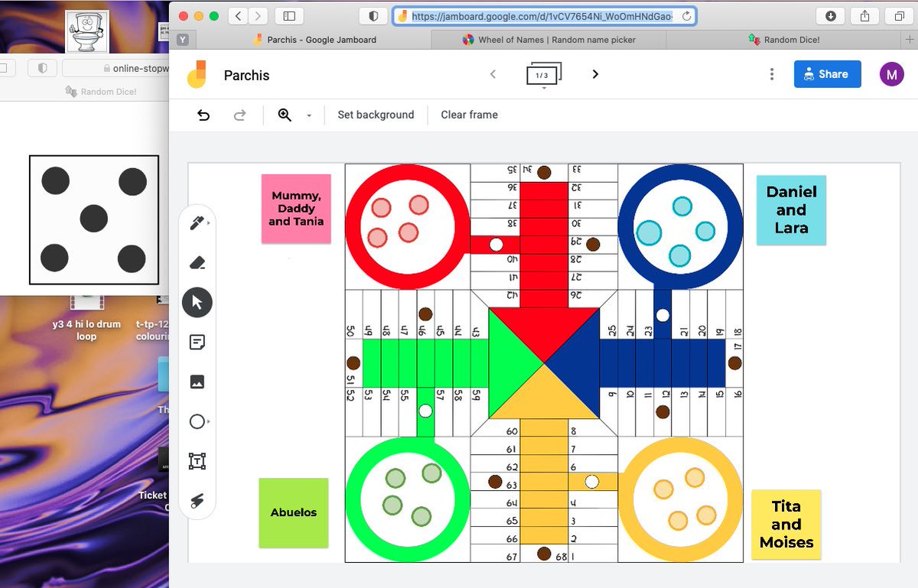
Task: Click brown token on square 17
Action: 734,363
